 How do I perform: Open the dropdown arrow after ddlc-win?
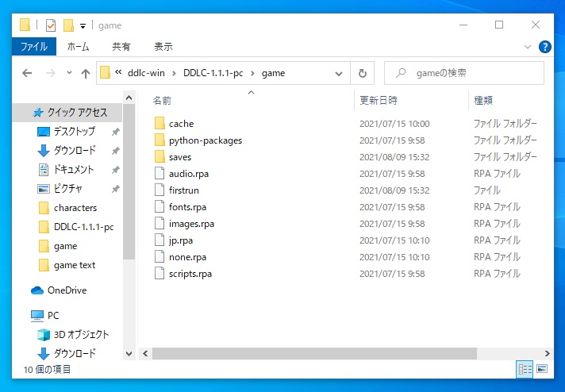[x=174, y=74]
